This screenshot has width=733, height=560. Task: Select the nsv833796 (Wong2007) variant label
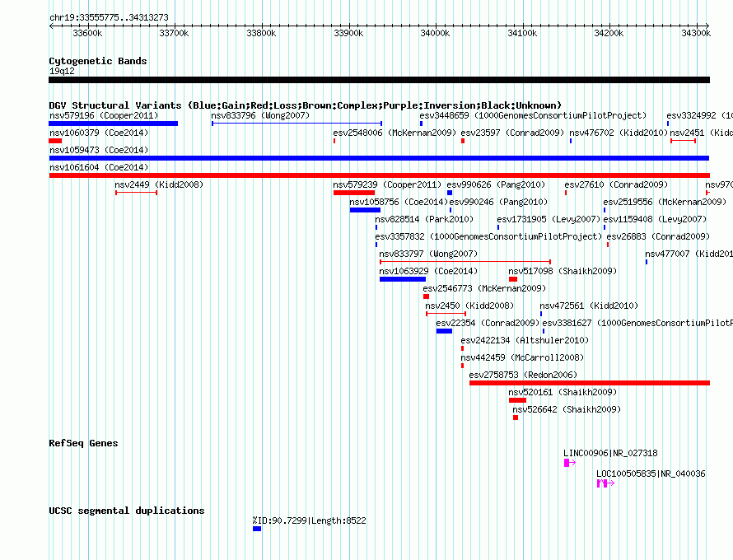pyautogui.click(x=260, y=115)
